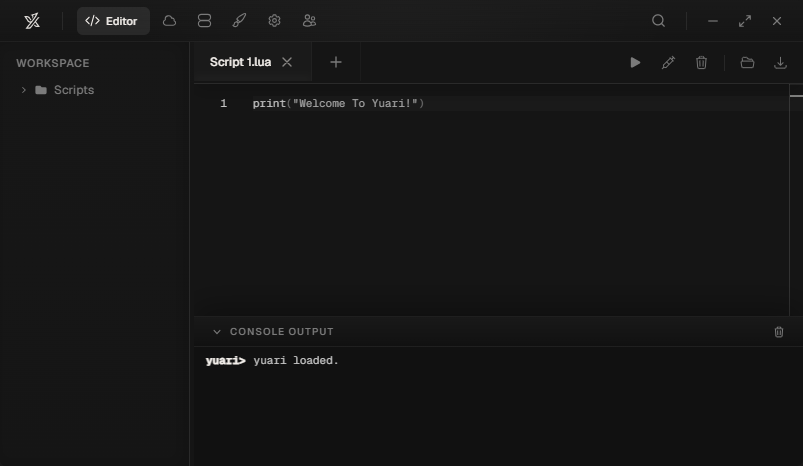Click the CONSOLE OUTPUT label
Screen dimensions: 803x466
click(x=282, y=332)
